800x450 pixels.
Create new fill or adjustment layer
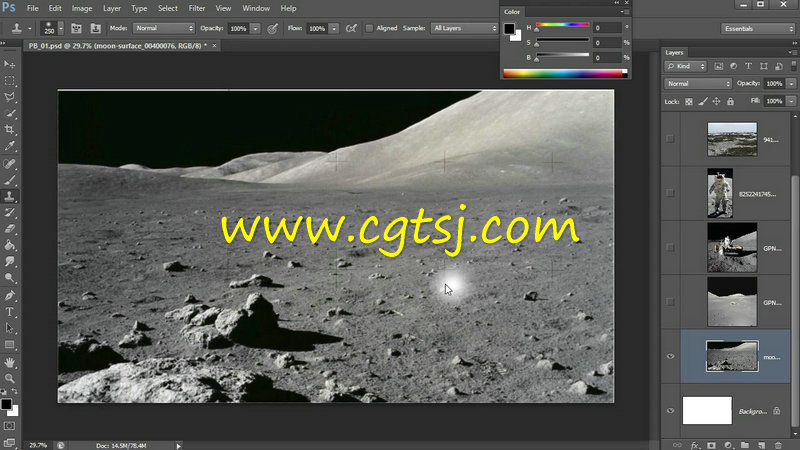click(x=728, y=445)
